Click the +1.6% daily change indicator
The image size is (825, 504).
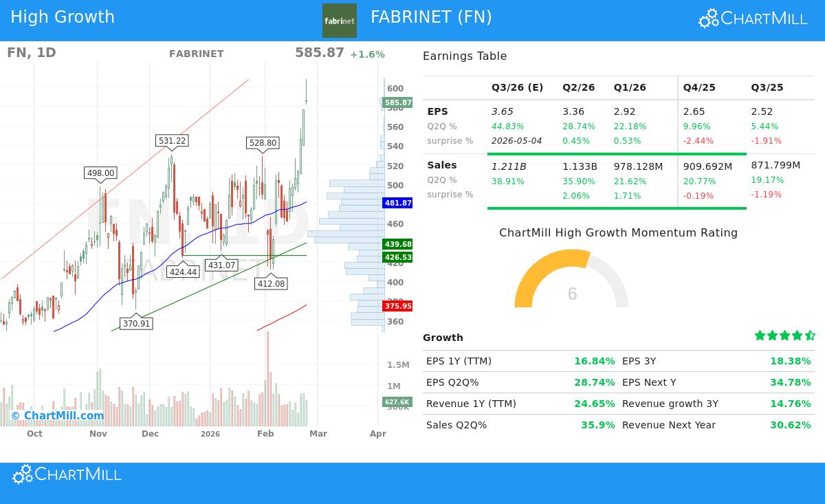(367, 54)
